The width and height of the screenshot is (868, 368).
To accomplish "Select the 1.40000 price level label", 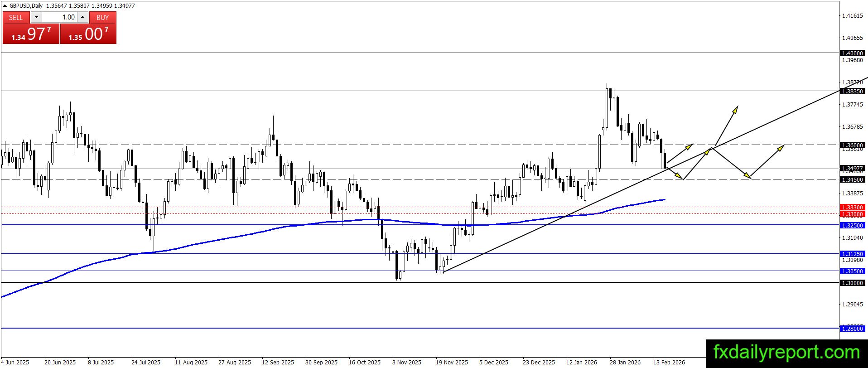I will 852,53.
